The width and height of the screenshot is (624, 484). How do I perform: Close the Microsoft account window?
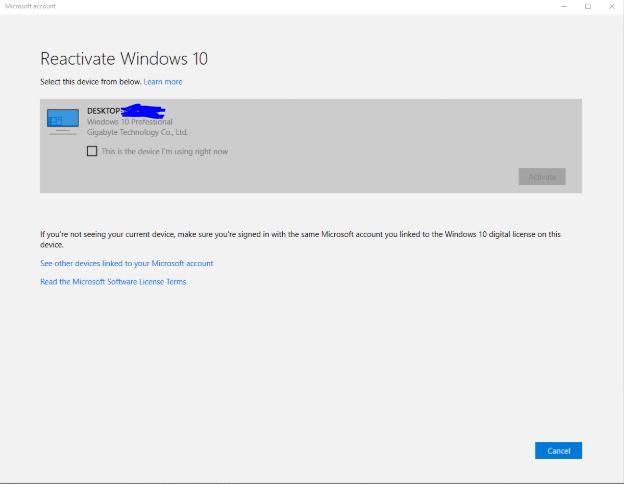click(x=612, y=6)
